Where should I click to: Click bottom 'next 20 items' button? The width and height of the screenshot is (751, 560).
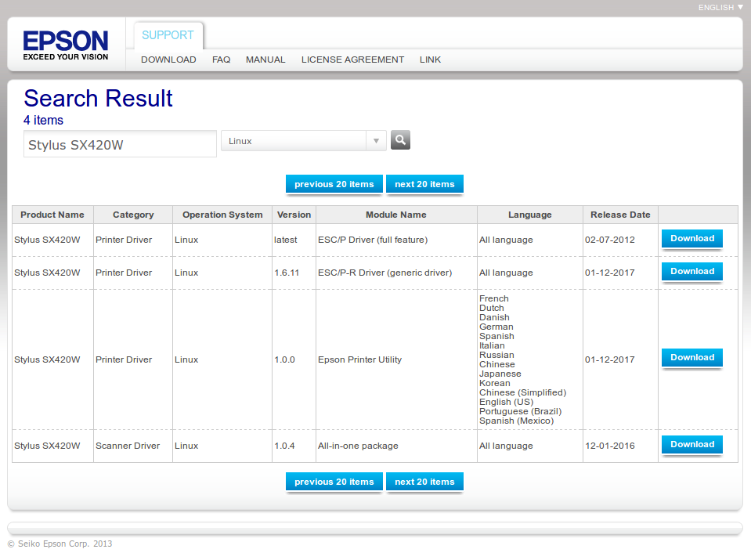coord(424,482)
